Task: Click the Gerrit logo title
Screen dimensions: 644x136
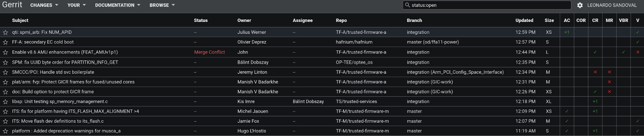Action: click(12, 5)
